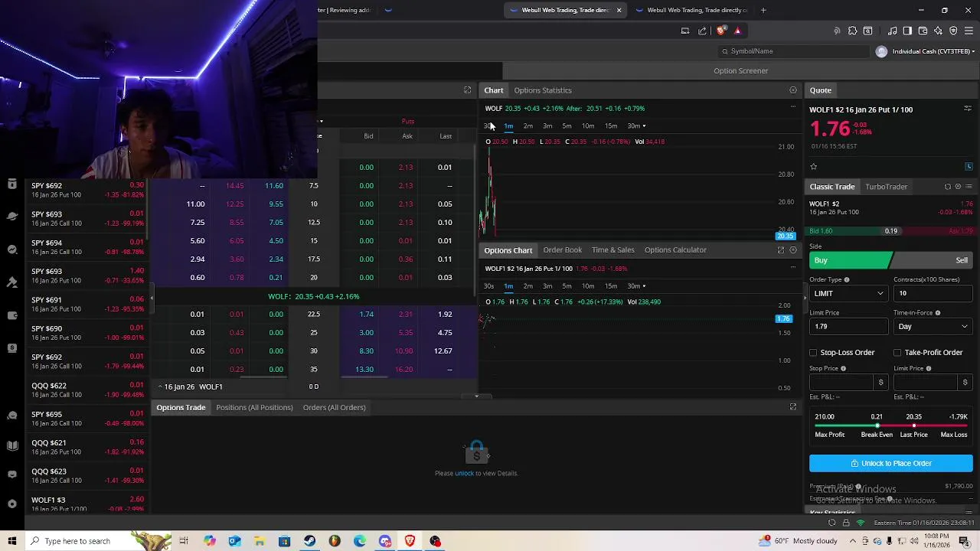
Task: Open the Order Type LIMIT dropdown
Action: [848, 293]
